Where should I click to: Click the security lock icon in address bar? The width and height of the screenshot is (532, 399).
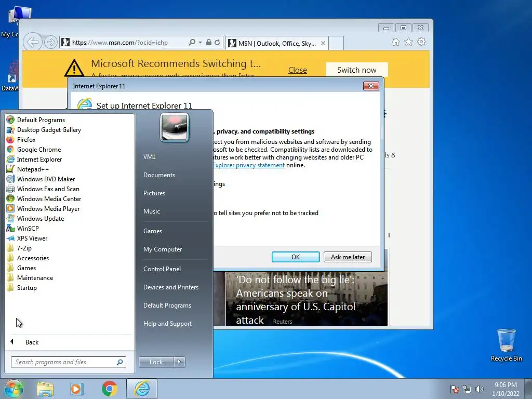tap(209, 43)
